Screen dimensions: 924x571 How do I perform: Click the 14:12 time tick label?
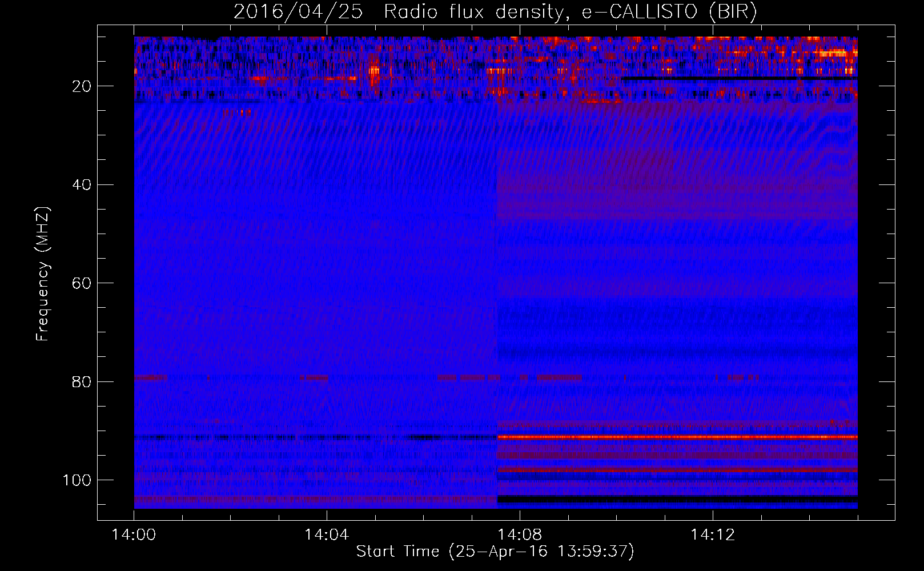(713, 534)
